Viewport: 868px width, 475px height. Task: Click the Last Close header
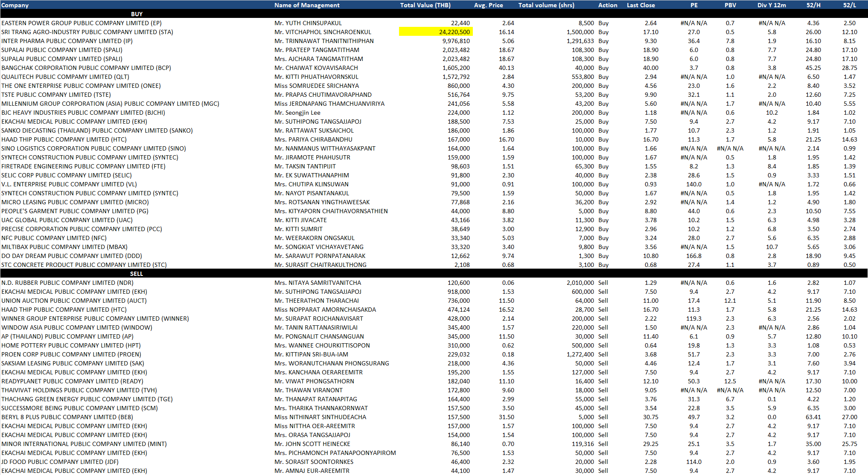click(641, 5)
